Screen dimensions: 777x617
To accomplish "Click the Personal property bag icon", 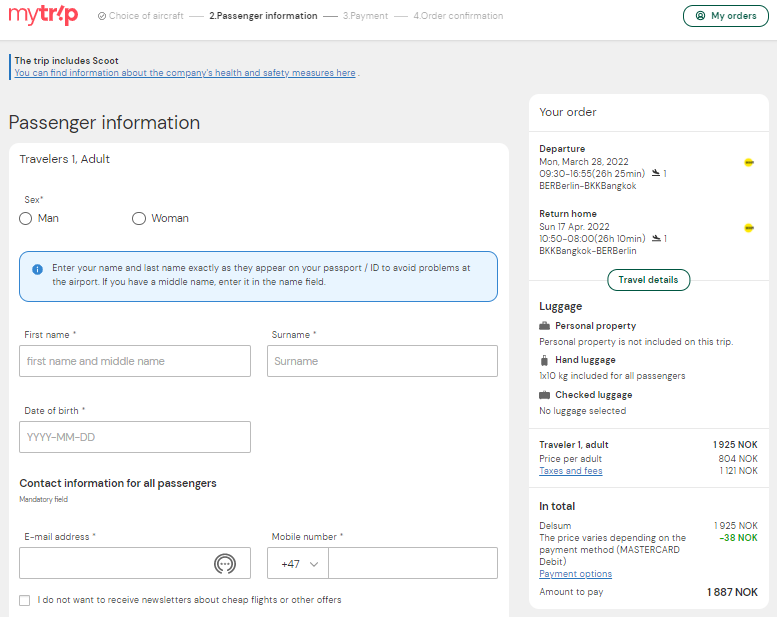I will pos(544,326).
